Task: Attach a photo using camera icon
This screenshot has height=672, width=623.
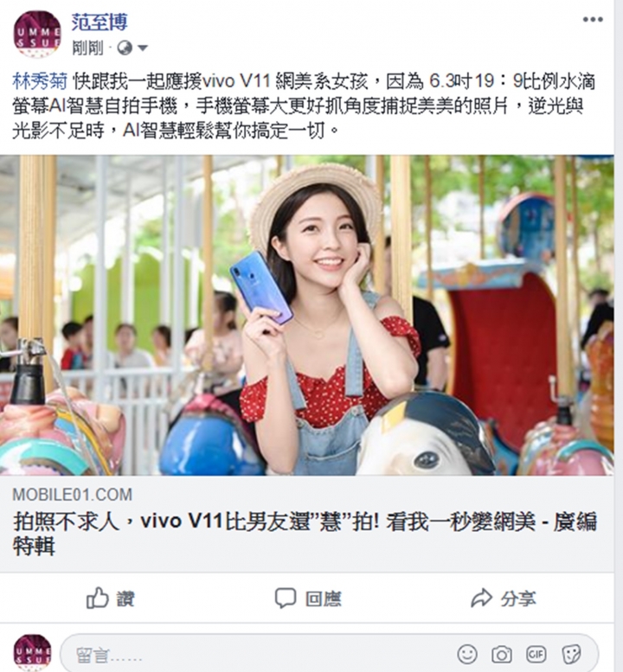Action: tap(502, 654)
